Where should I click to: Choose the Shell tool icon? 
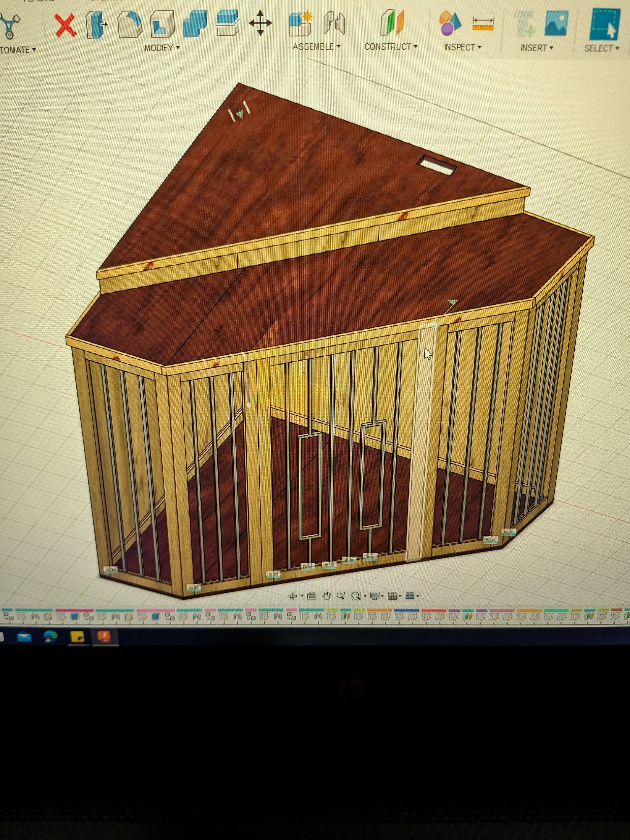click(162, 25)
